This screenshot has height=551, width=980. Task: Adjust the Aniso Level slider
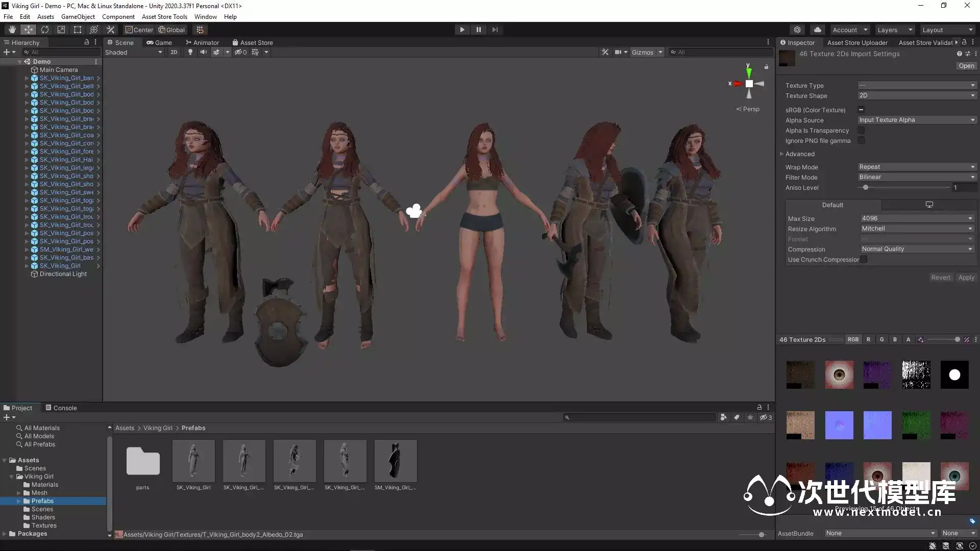(x=866, y=188)
